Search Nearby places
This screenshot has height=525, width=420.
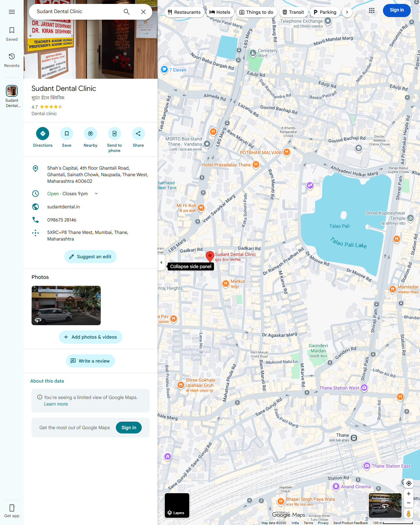(x=91, y=137)
